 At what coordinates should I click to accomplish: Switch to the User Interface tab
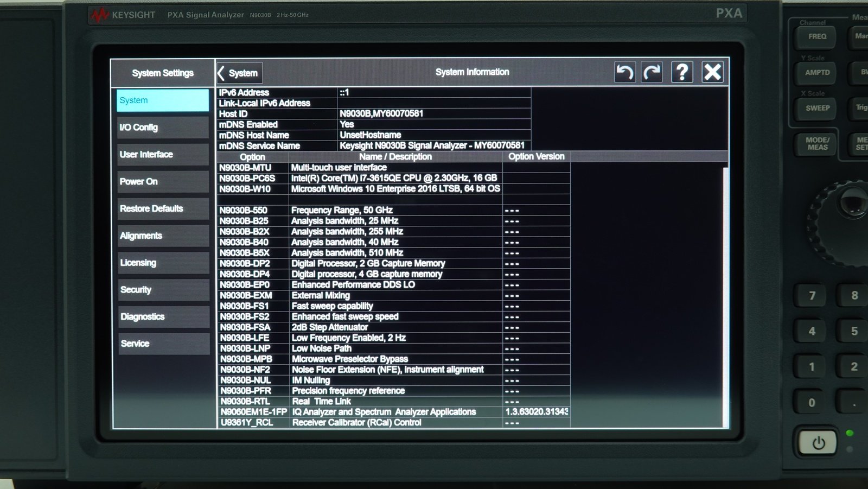[163, 155]
